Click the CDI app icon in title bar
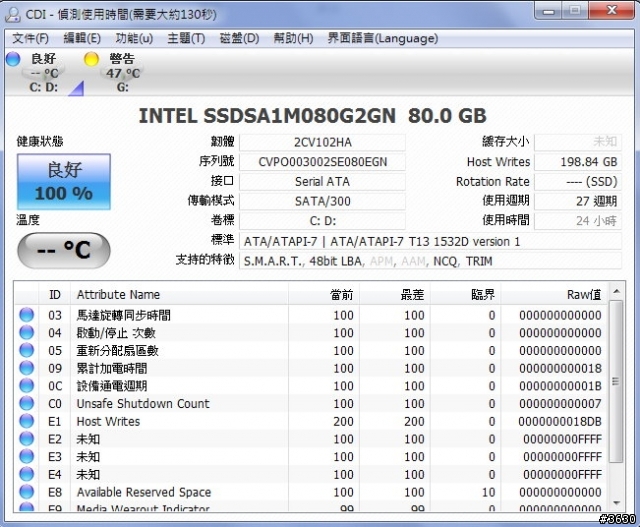The width and height of the screenshot is (640, 527). [13, 15]
